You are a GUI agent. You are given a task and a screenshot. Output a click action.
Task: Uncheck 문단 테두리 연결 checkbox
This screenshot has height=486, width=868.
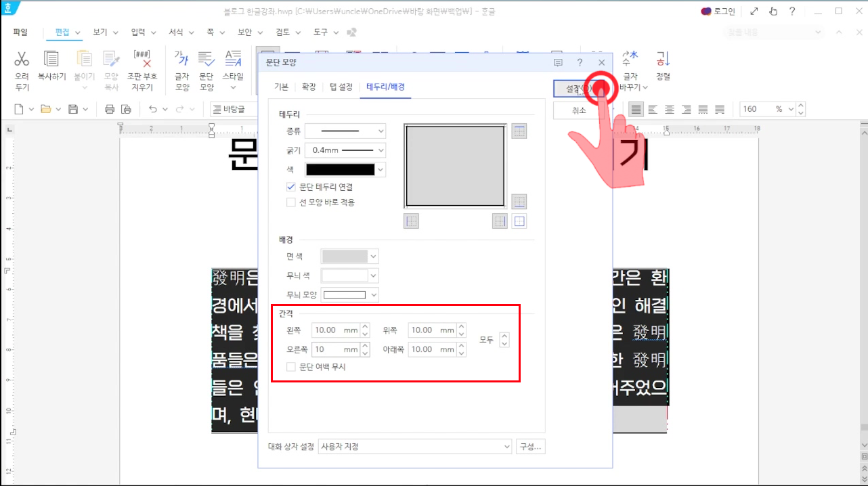(x=291, y=187)
